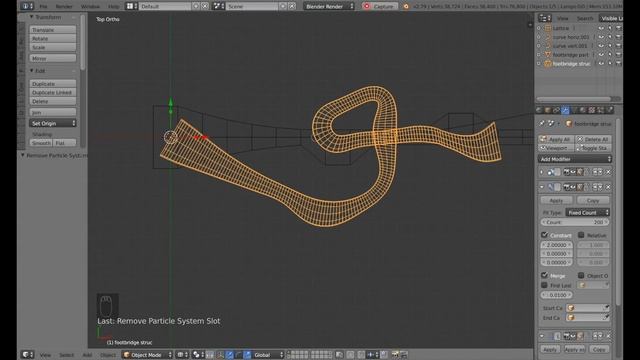Click the curve horiz.001 curve icon
Viewport: 640px width, 360px height.
[548, 37]
